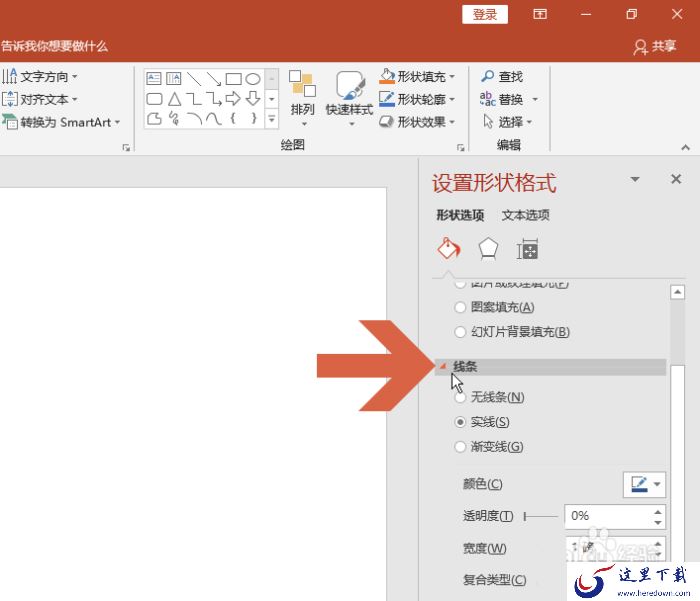Choose the right brace shape

pos(254,119)
